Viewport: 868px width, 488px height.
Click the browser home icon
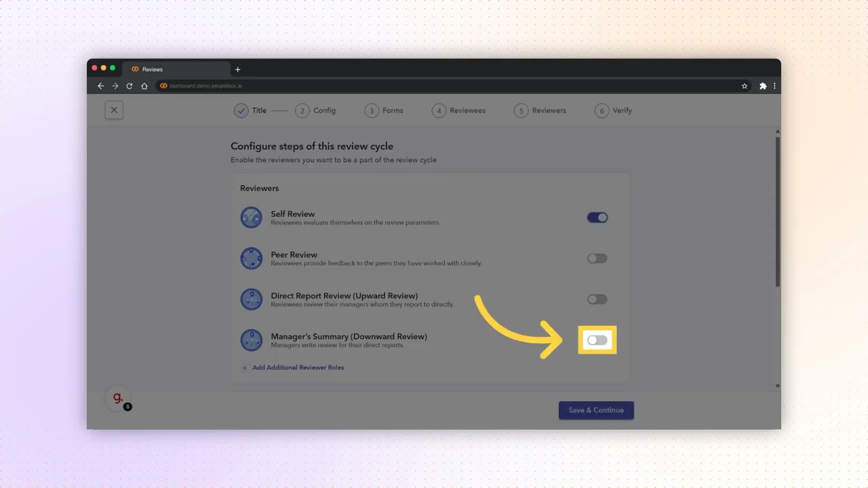144,86
